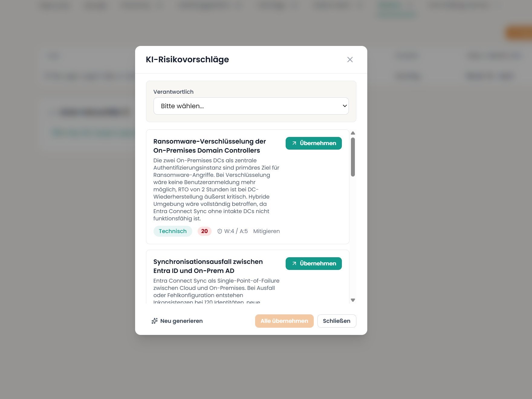Click the arrow icon on the first Übernehmen button
532x399 pixels.
(294, 143)
